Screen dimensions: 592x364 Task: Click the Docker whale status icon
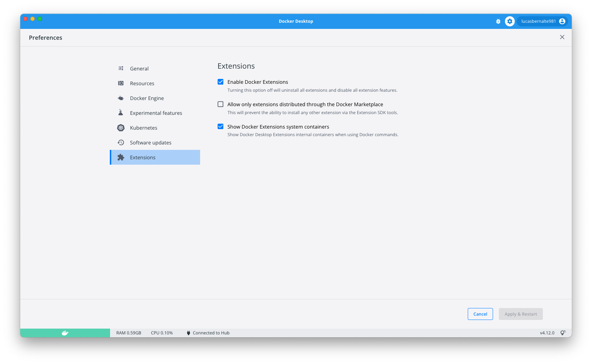click(x=65, y=333)
